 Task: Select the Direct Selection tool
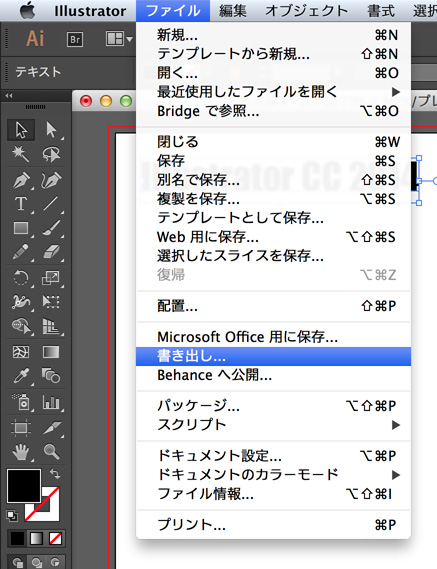pos(51,130)
